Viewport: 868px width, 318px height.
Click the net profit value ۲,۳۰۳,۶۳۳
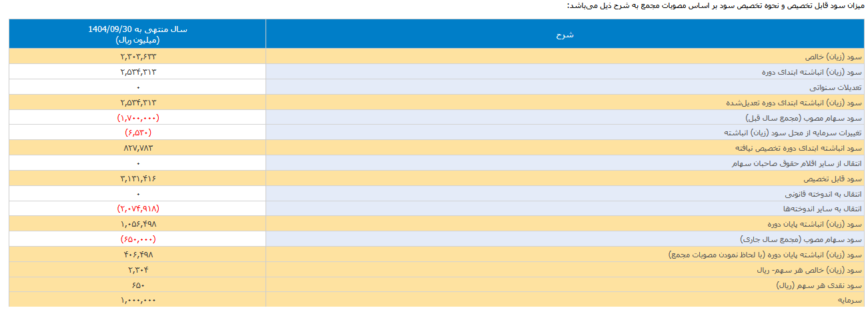(x=138, y=57)
